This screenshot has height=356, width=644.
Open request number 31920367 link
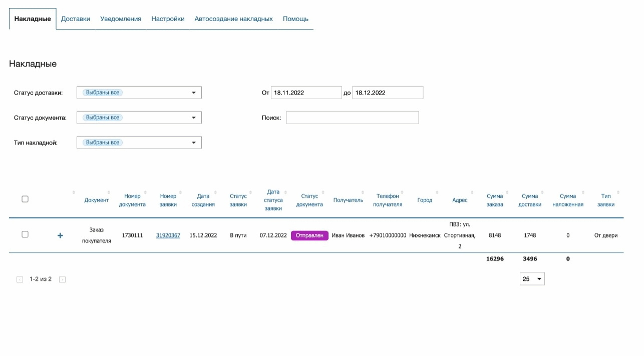(x=168, y=235)
